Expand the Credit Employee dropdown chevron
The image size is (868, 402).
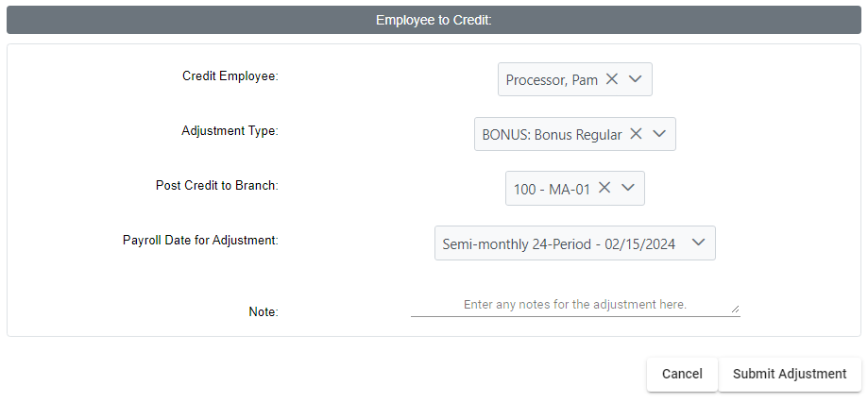635,79
